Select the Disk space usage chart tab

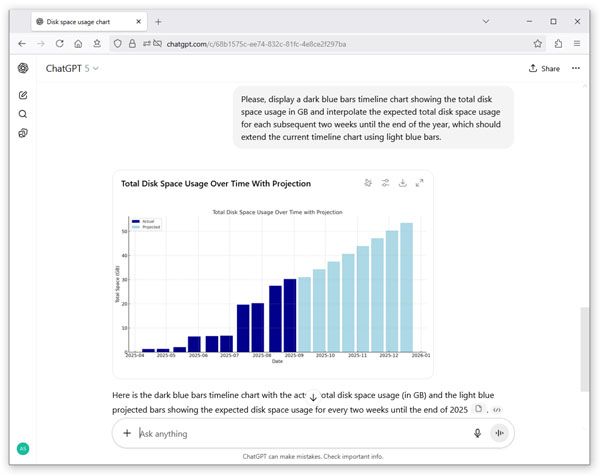[88, 22]
